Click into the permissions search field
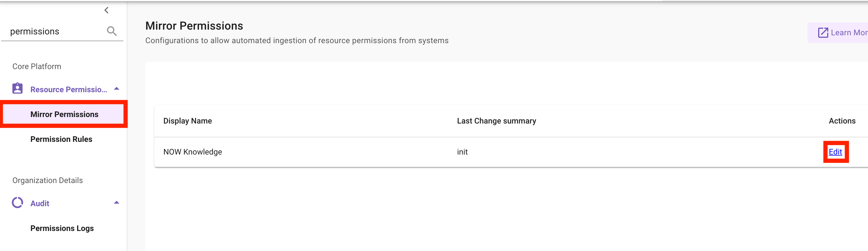 click(x=57, y=31)
